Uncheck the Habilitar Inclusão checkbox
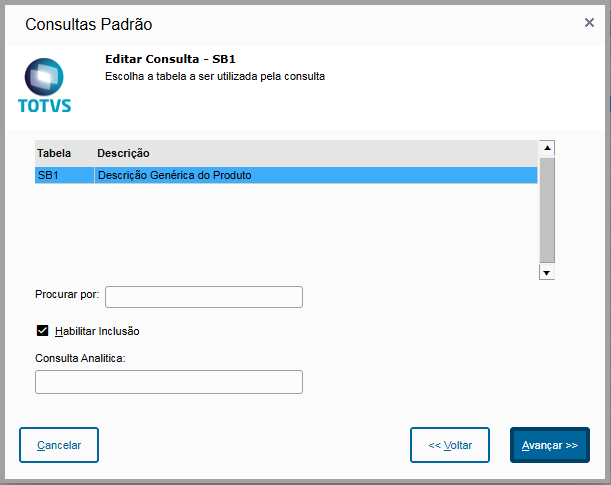611x485 pixels. 42,331
